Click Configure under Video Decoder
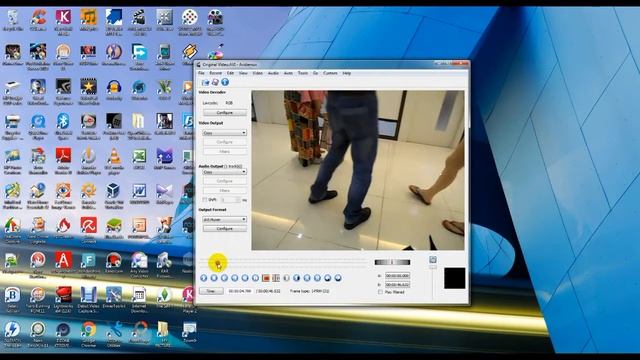The height and width of the screenshot is (360, 640). click(x=224, y=112)
